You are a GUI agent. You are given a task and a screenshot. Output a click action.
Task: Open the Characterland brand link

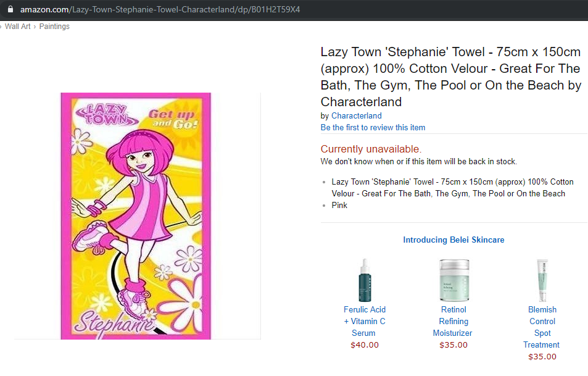[356, 115]
